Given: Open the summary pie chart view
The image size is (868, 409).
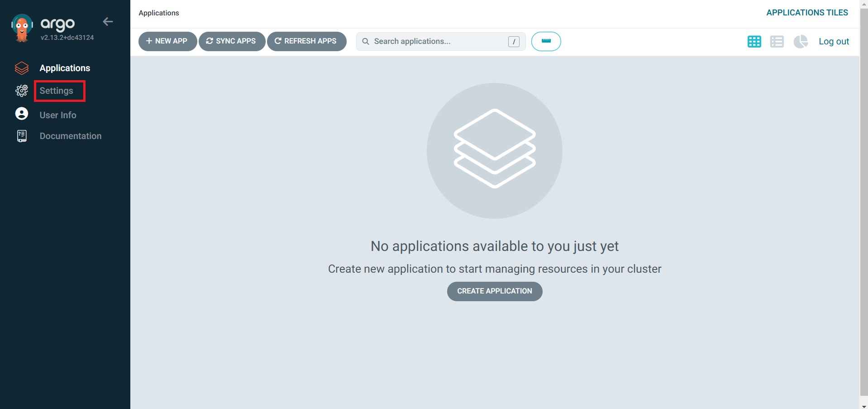Looking at the screenshot, I should tap(801, 41).
